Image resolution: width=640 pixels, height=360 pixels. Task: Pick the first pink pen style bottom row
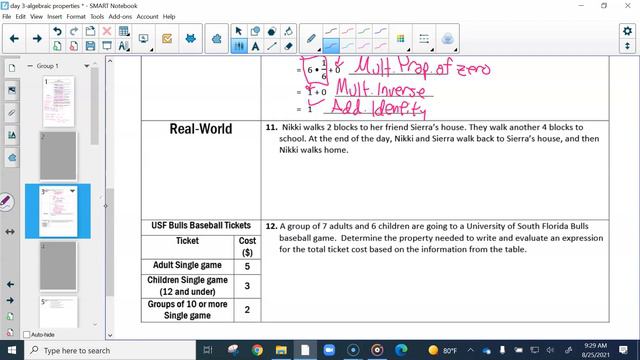pyautogui.click(x=364, y=46)
